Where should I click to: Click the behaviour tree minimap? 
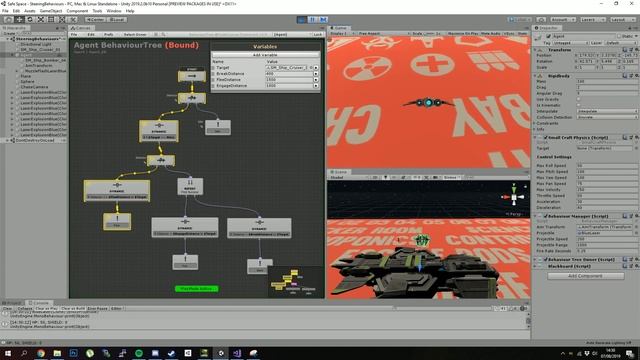pyautogui.click(x=296, y=282)
